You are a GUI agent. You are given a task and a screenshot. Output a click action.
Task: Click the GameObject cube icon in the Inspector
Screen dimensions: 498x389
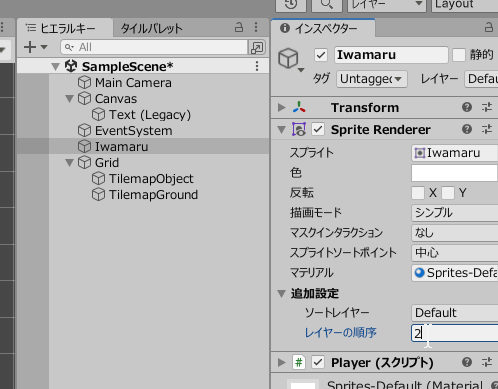click(x=288, y=58)
